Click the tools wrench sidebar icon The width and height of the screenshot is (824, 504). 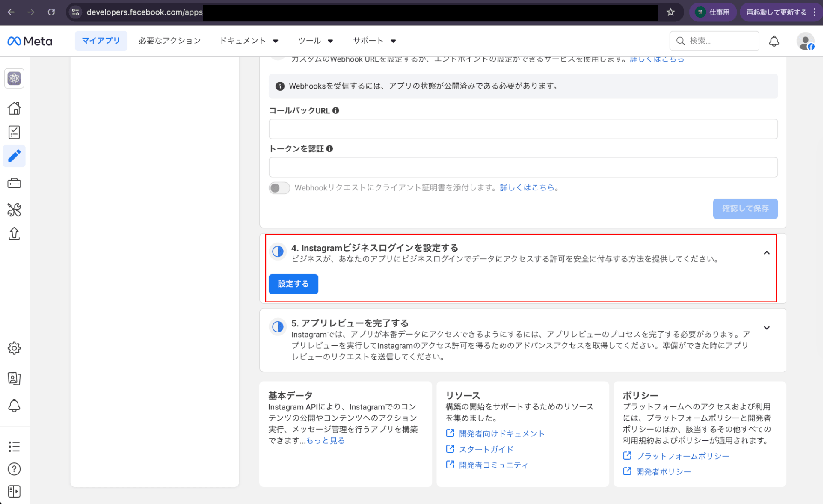14,210
